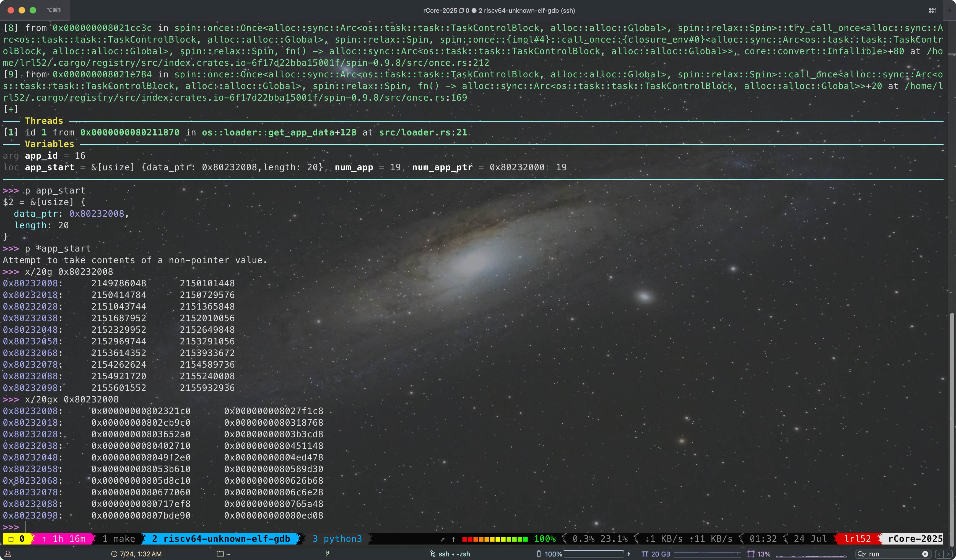Click the 'app_id' argument variable

click(41, 156)
